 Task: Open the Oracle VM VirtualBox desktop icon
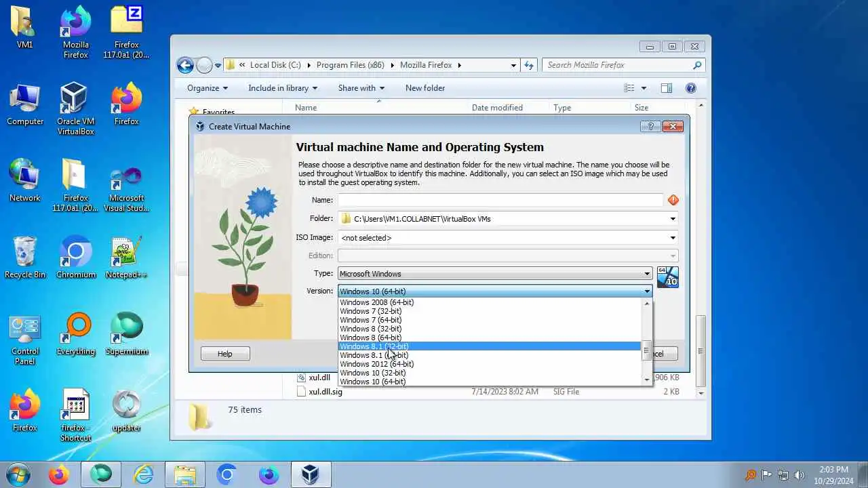click(75, 108)
